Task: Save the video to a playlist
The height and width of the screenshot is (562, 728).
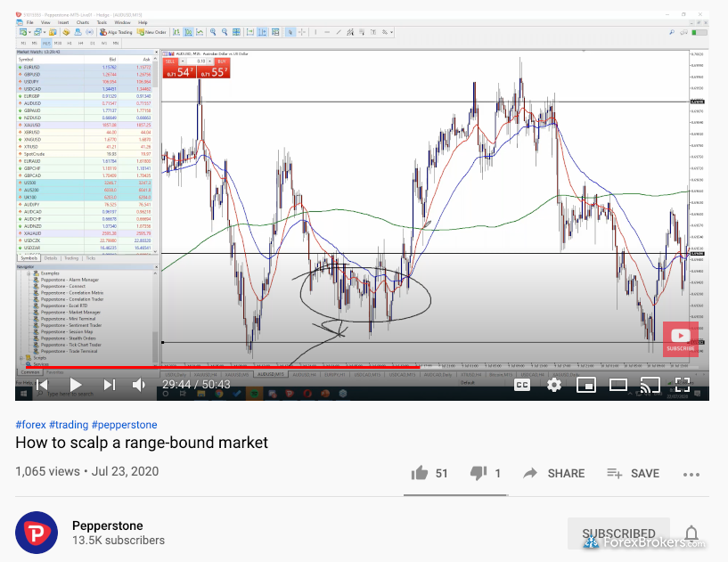Action: pos(633,473)
